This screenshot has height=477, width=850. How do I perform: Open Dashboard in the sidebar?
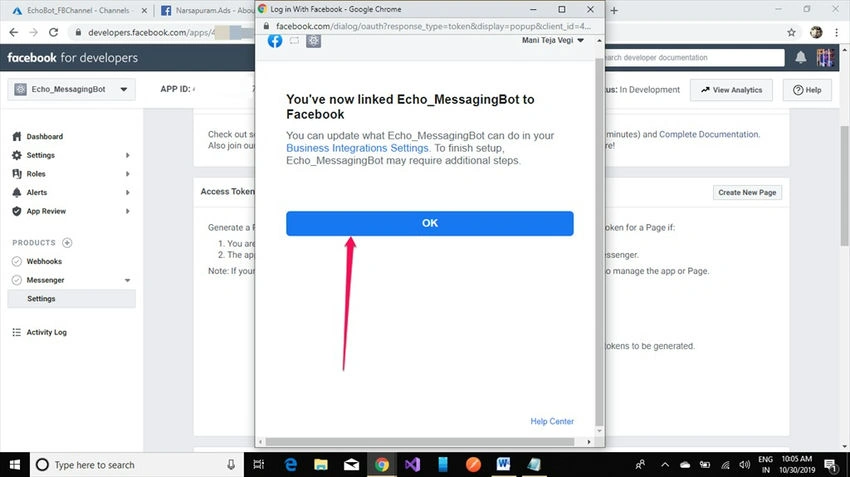(x=44, y=137)
